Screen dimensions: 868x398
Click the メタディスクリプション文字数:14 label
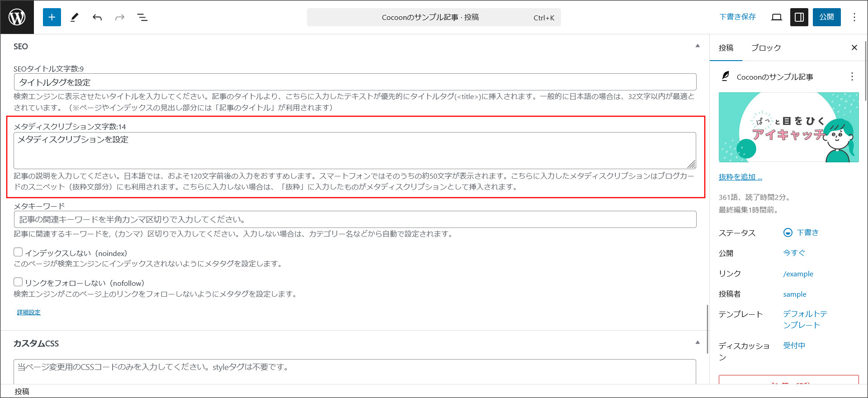click(70, 127)
